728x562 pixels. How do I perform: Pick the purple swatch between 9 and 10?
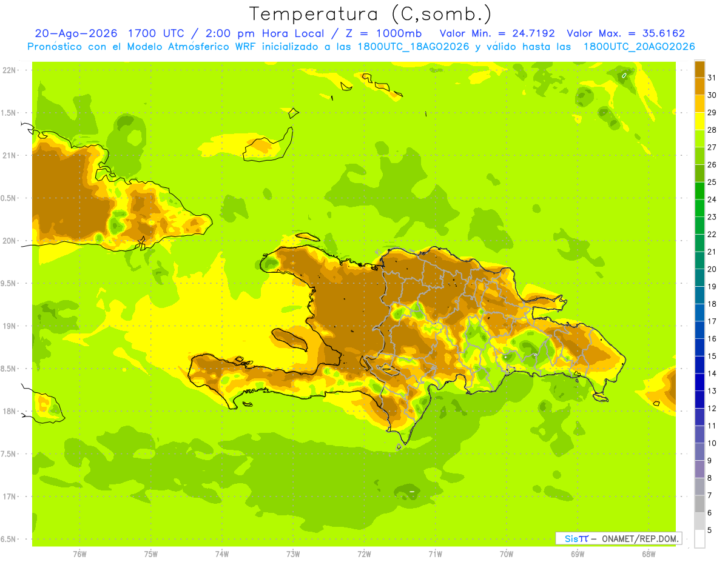pos(699,452)
